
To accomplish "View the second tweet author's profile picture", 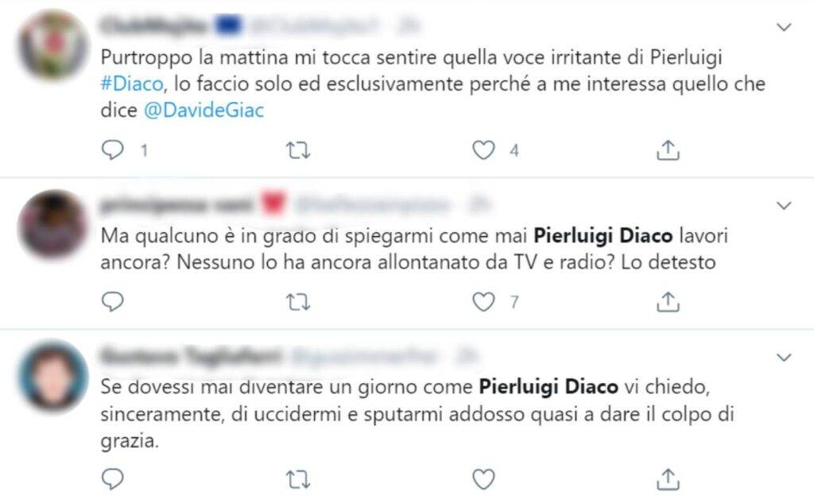I will click(x=52, y=223).
